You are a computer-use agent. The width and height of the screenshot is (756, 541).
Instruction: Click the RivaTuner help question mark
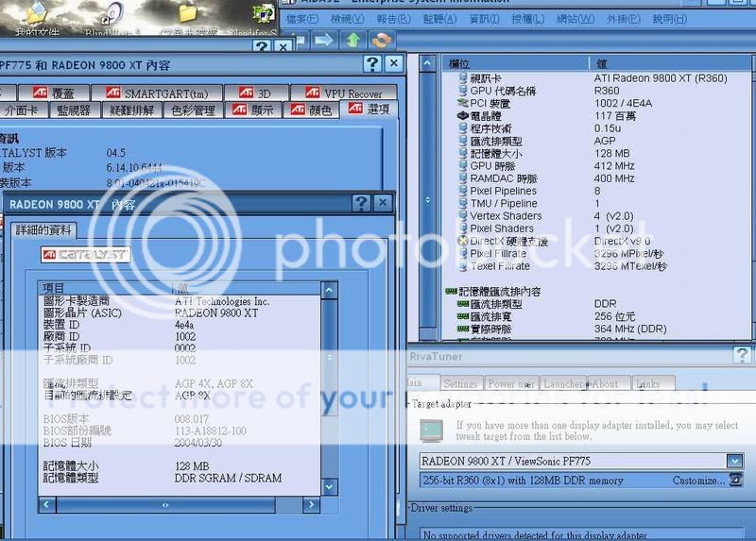(x=742, y=355)
